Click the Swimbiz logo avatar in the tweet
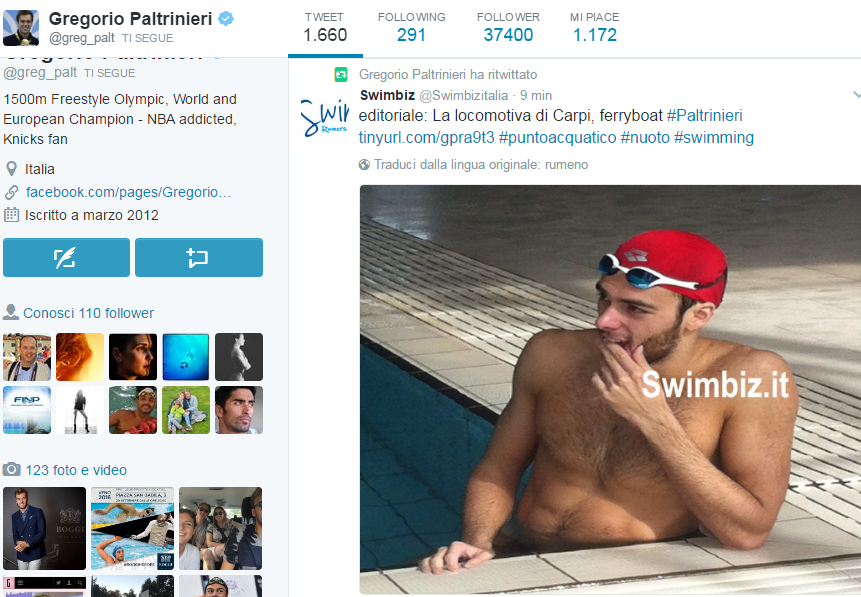 [324, 116]
